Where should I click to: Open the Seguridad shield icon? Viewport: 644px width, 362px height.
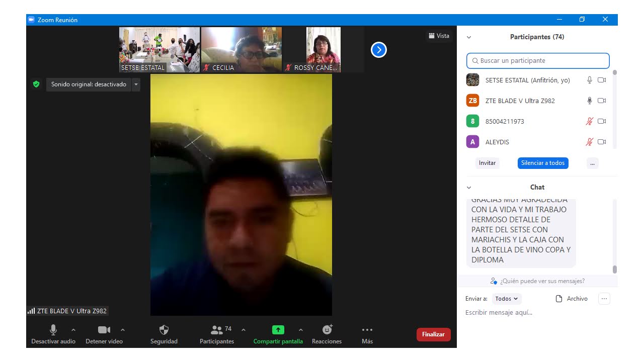pyautogui.click(x=164, y=330)
